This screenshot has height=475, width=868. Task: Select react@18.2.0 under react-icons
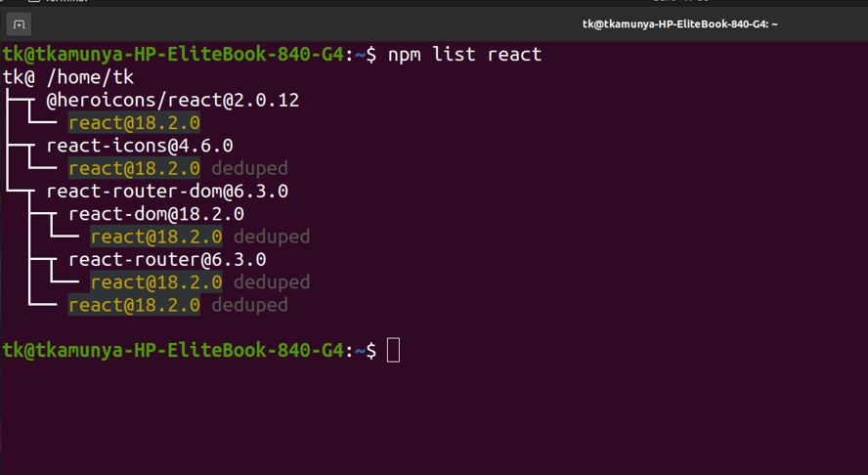[x=134, y=168]
